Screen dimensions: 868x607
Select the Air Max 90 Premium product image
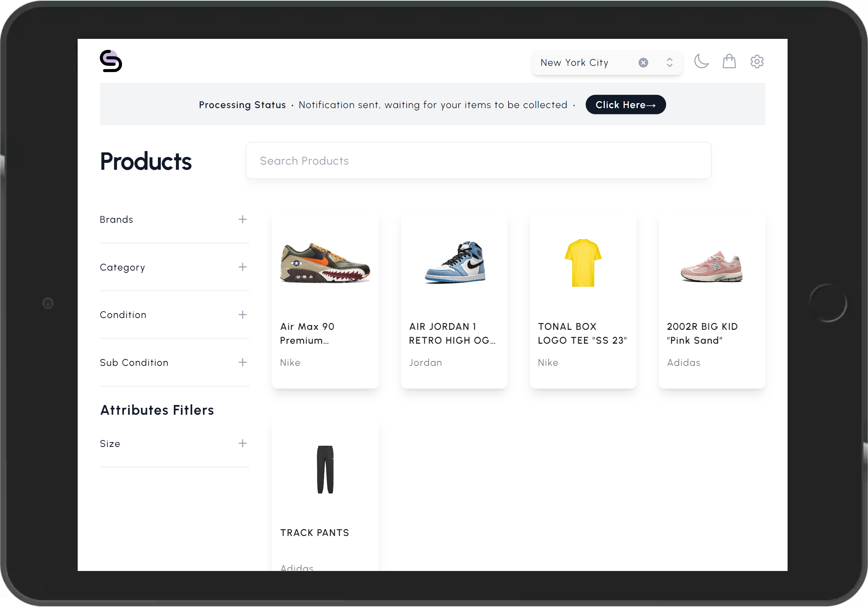[x=325, y=263]
